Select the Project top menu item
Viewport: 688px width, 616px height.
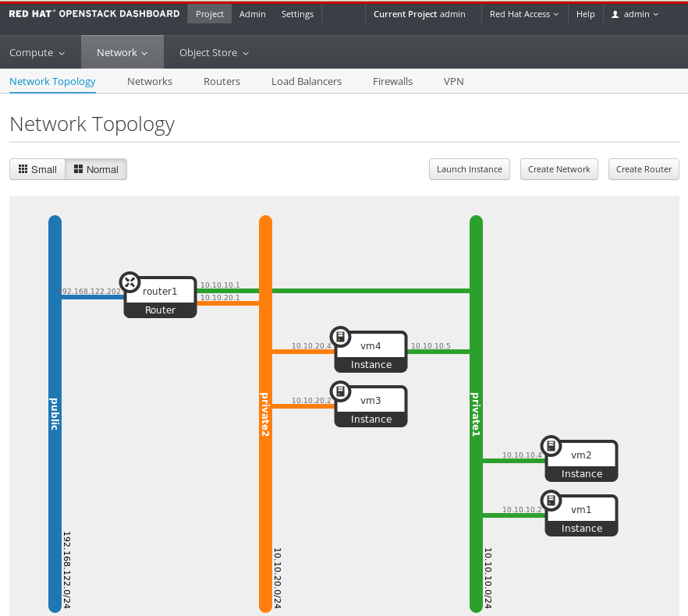click(209, 14)
